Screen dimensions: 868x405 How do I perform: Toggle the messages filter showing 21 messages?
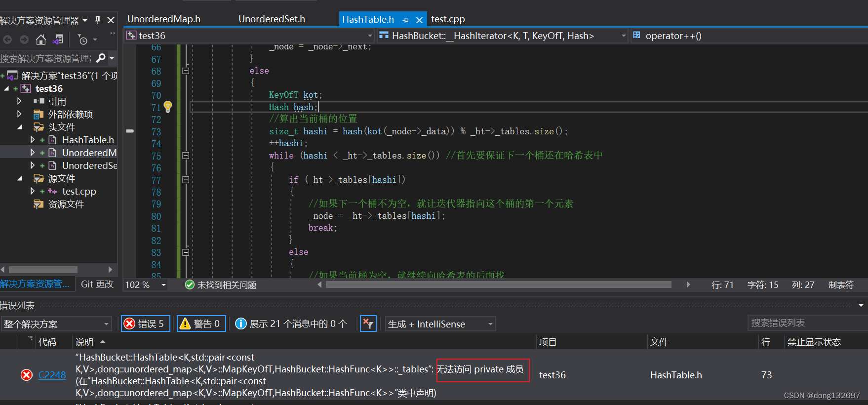pos(291,324)
